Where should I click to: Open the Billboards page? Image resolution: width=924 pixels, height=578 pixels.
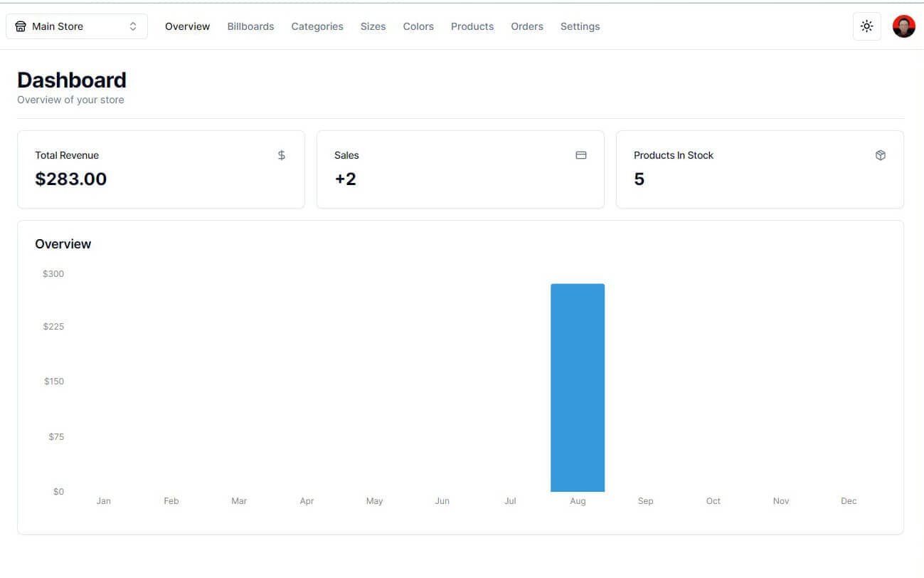click(250, 26)
